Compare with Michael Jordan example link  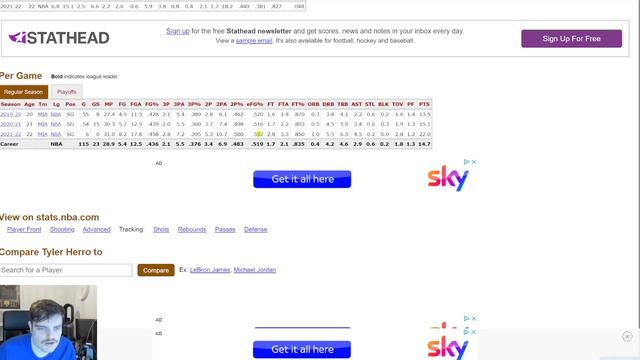(x=255, y=270)
